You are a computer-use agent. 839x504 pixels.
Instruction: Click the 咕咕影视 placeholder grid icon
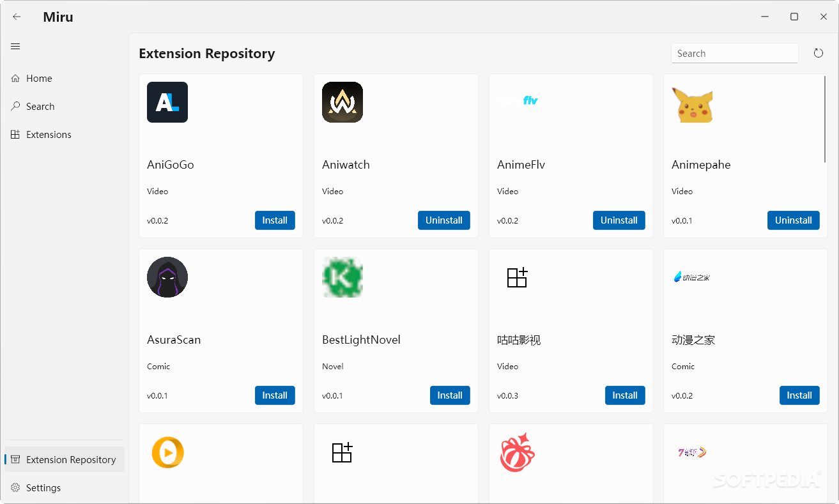[x=518, y=277]
